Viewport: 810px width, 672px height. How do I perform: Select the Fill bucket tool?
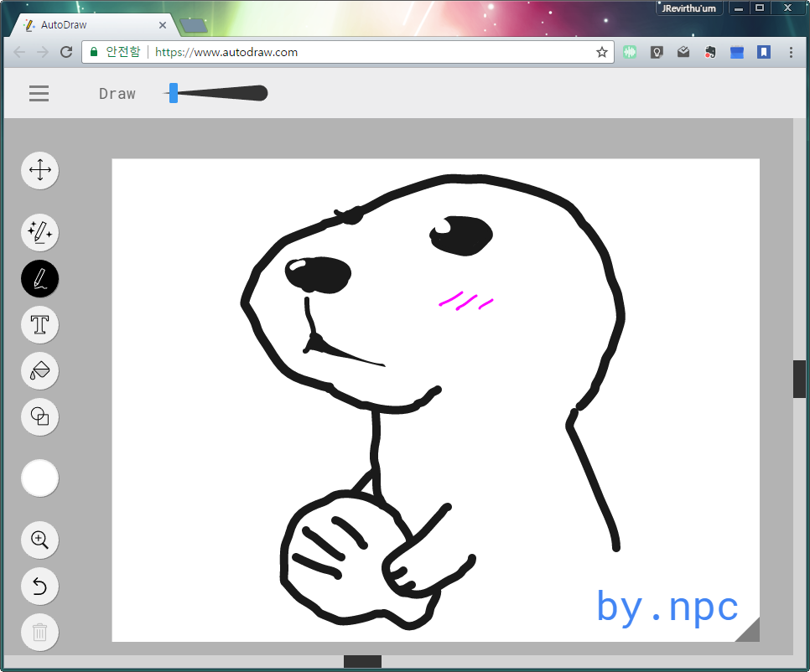pos(39,370)
